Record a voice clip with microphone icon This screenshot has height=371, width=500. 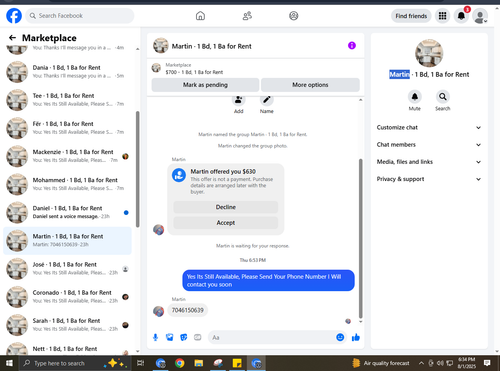coord(155,337)
